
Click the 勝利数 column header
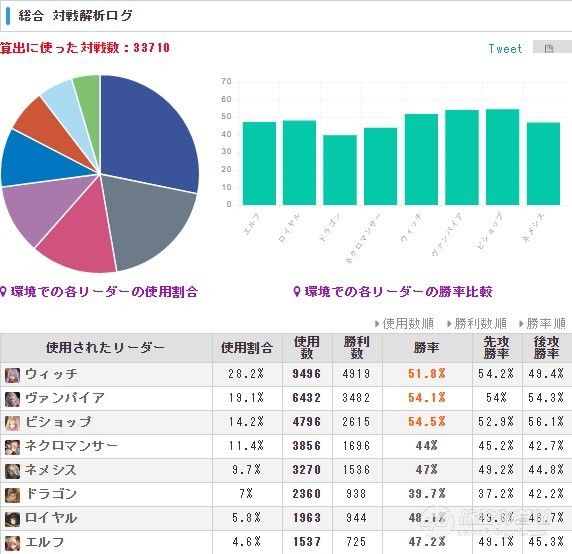pyautogui.click(x=357, y=348)
